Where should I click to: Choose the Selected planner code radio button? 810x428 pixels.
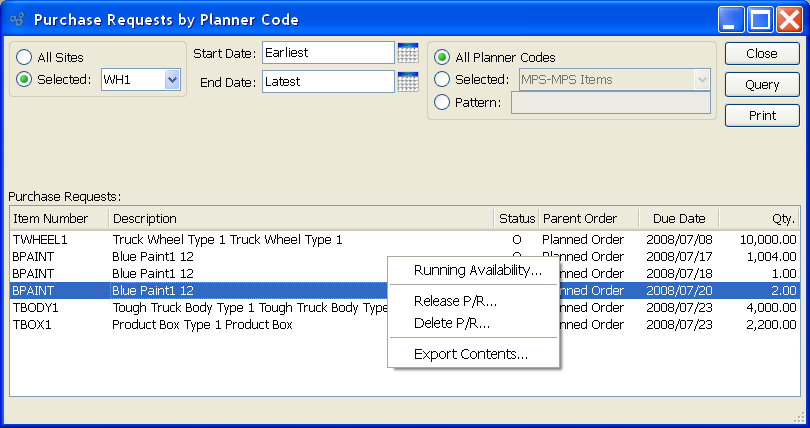[x=442, y=80]
